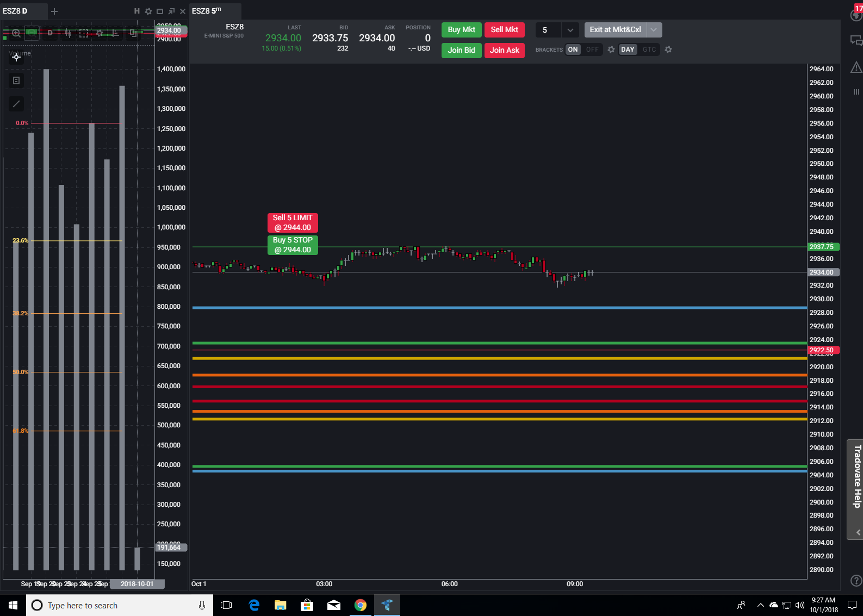Click the Buy Mkt button

(x=461, y=30)
